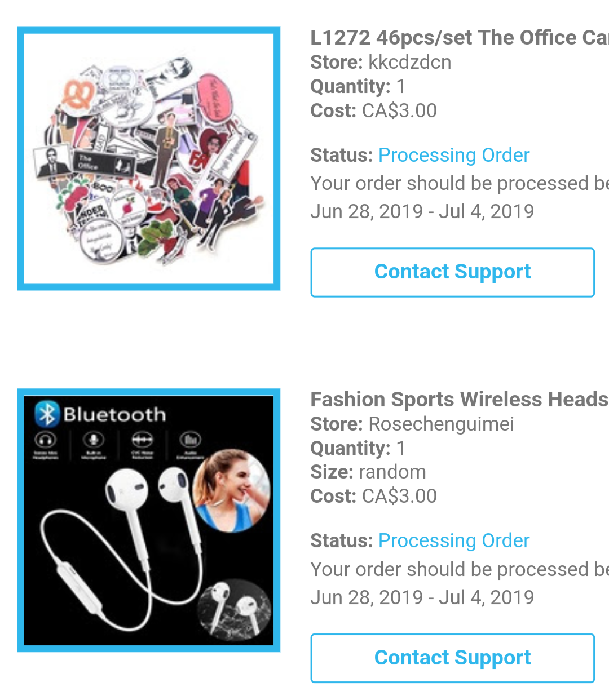Screen dimensions: 609x700
Task: Select store name kkcdzdcn
Action: 410,62
